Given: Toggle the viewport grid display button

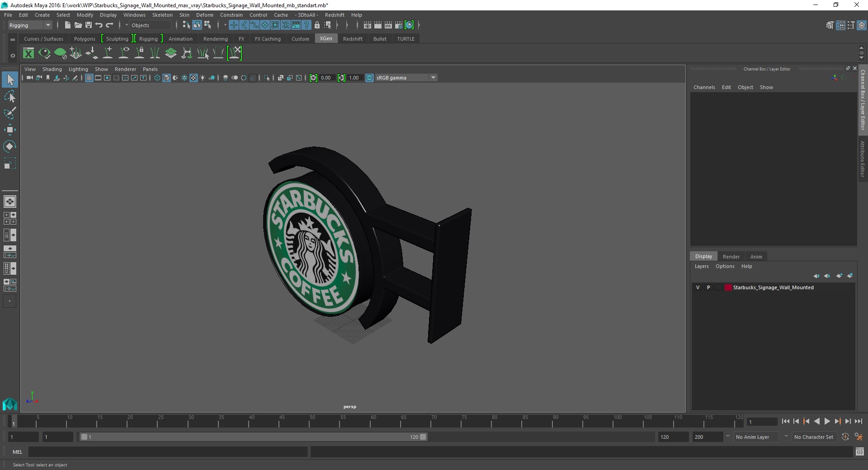Looking at the screenshot, I should click(x=89, y=78).
